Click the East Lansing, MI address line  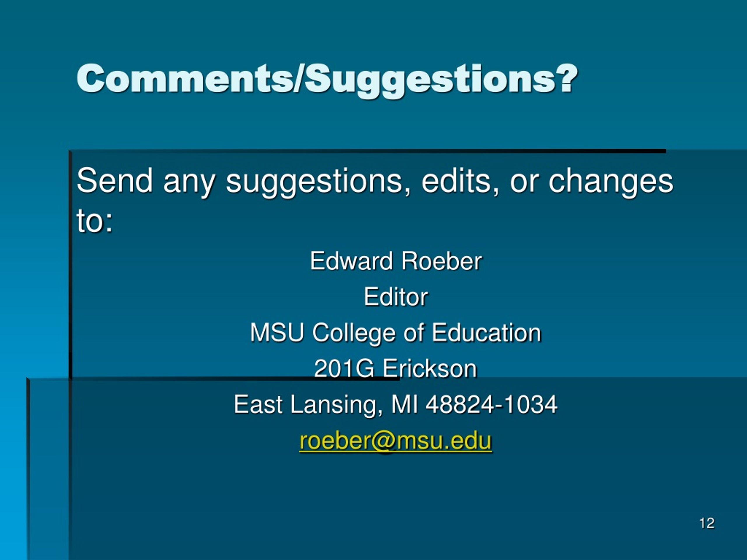pyautogui.click(x=395, y=405)
